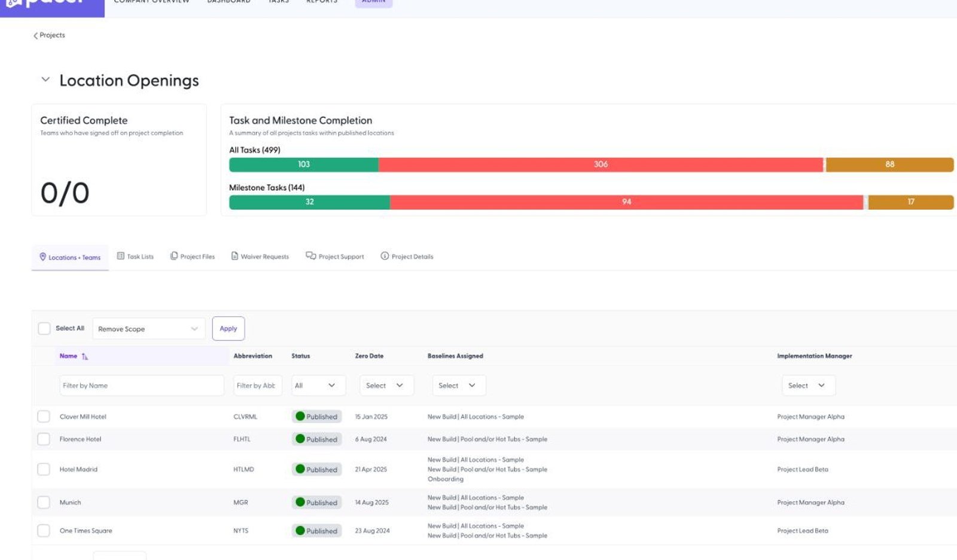
Task: Open the Clover Mill Hotel location
Action: (83, 417)
